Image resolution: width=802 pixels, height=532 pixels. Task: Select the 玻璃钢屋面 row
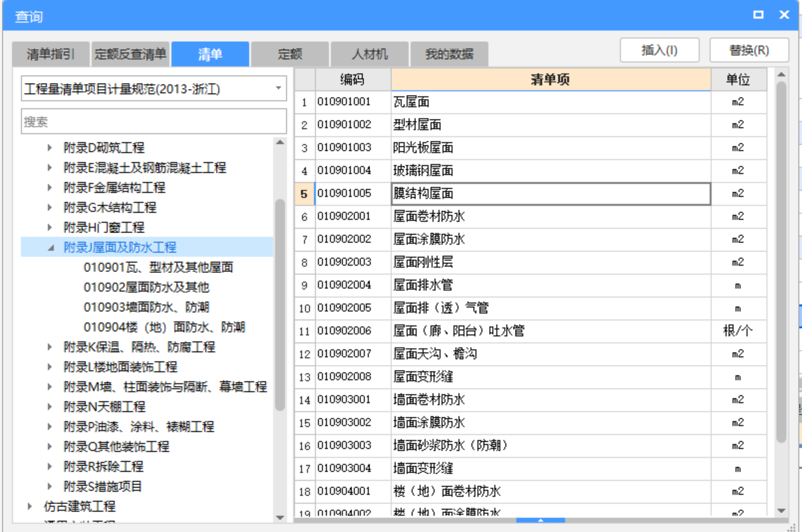click(x=530, y=171)
